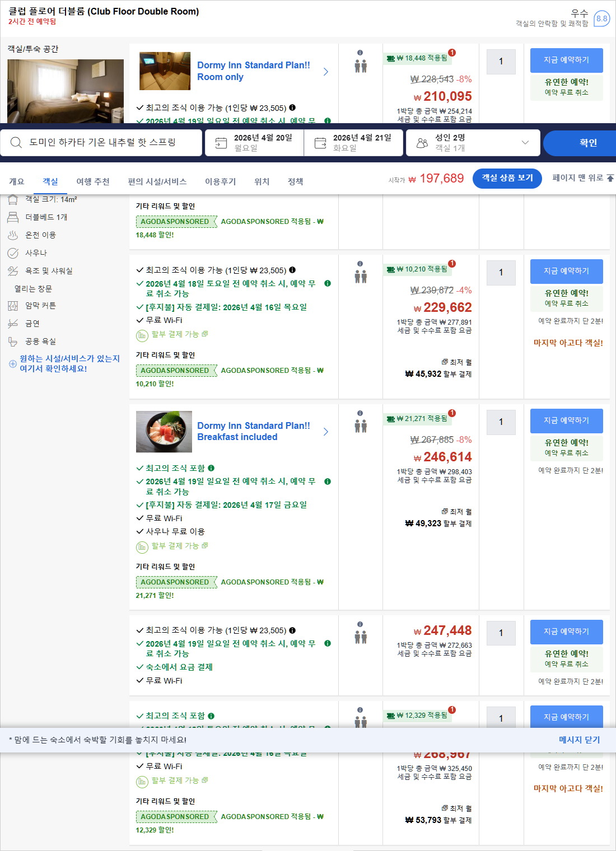The width and height of the screenshot is (616, 851).
Task: Open Dormy Inn Standard Plan Breakfast included link
Action: [x=253, y=431]
